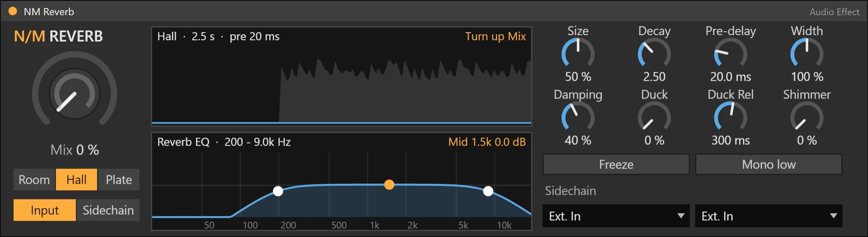Click the 300 ms Duck Rel value
Image resolution: width=868 pixels, height=237 pixels.
coord(731,140)
